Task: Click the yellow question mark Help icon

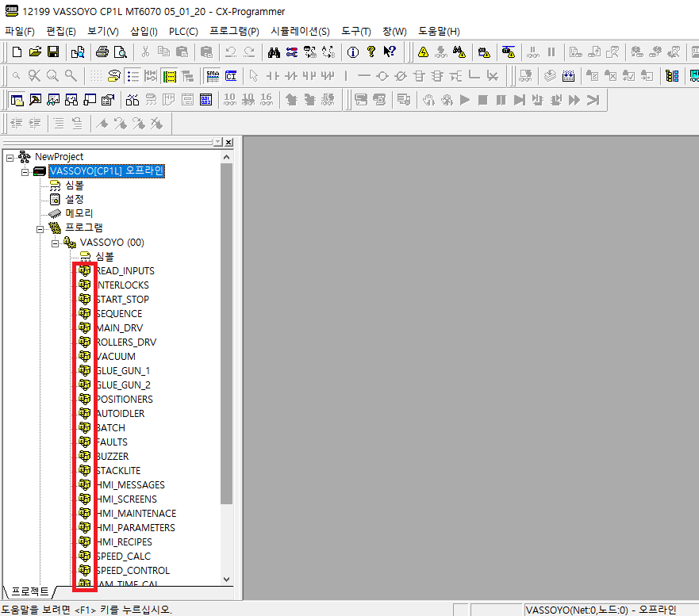Action: pos(371,52)
